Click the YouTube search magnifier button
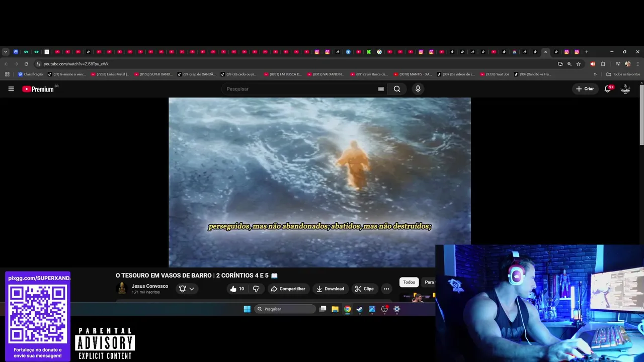The image size is (644, 362). [397, 89]
